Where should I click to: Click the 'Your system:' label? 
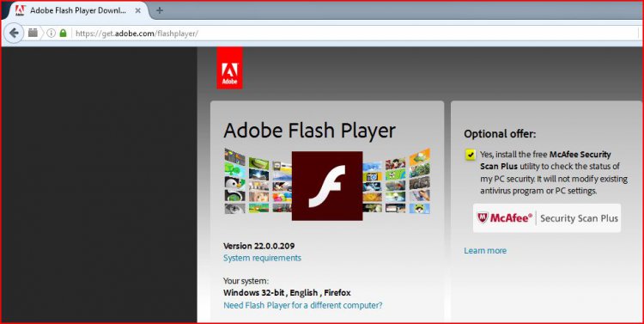(x=246, y=281)
